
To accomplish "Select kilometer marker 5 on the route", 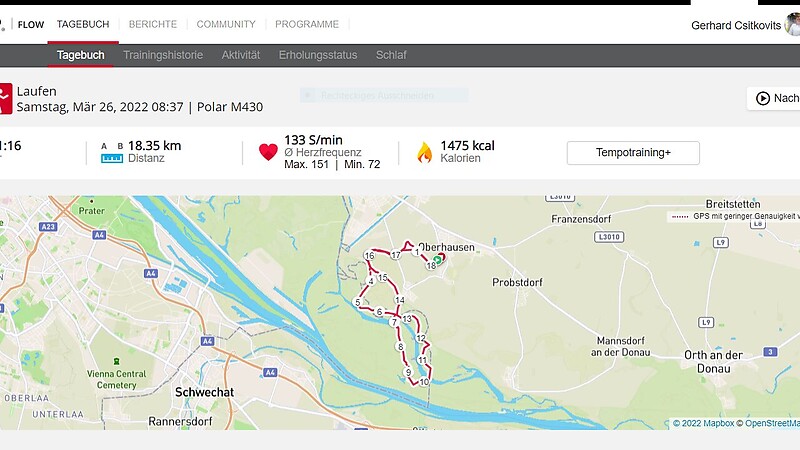I will (x=358, y=302).
